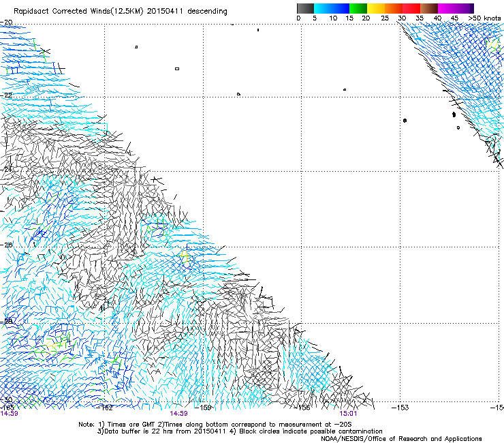Click the blue 10-15 knots legend segment
Viewport: 504px width, 443px height.
[341, 8]
